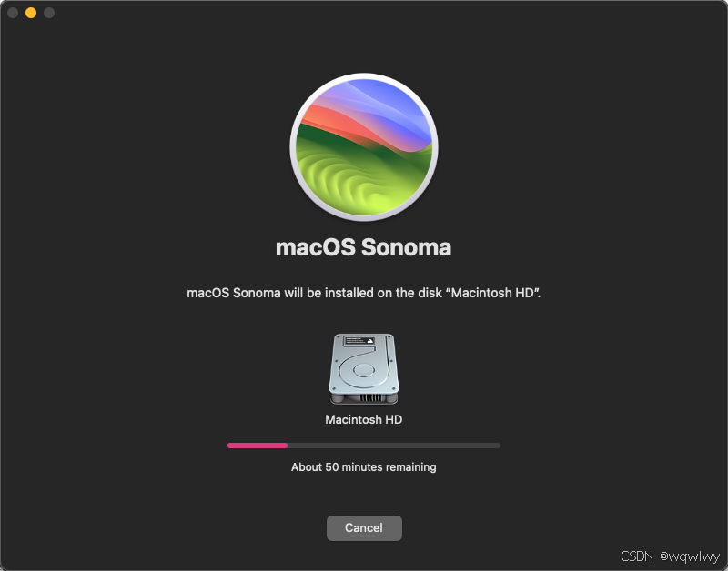The image size is (728, 571).
Task: Click the bold "macOS Sonoma" heading
Action: tap(363, 247)
